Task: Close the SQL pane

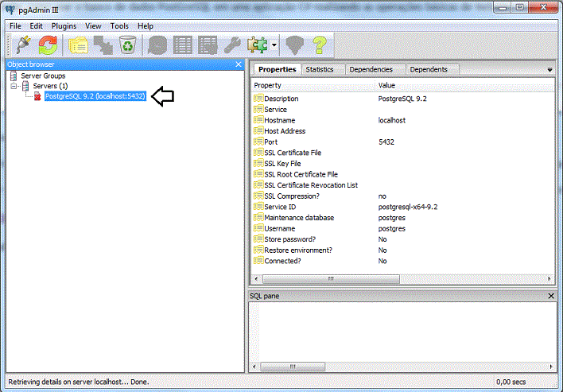Action: (x=551, y=296)
